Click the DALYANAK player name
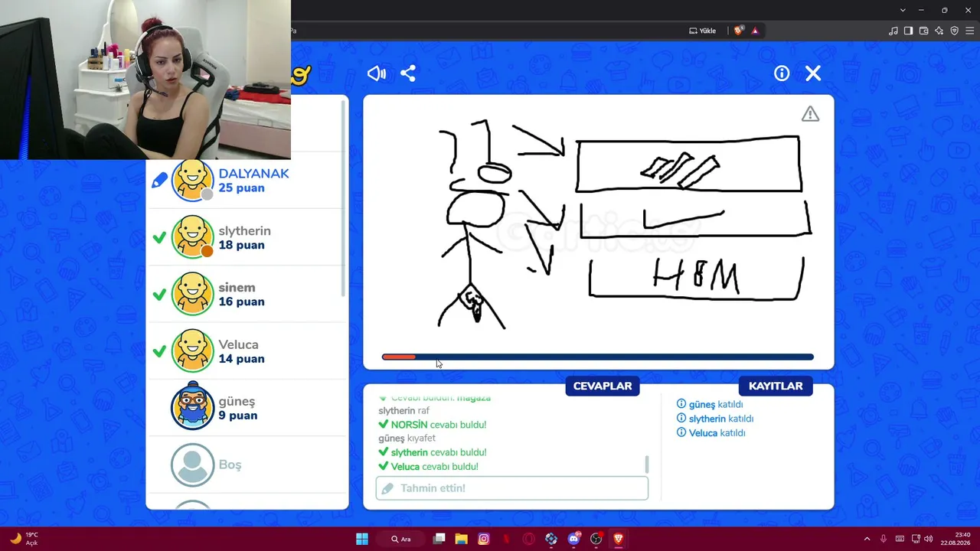This screenshot has width=980, height=551. click(x=253, y=174)
